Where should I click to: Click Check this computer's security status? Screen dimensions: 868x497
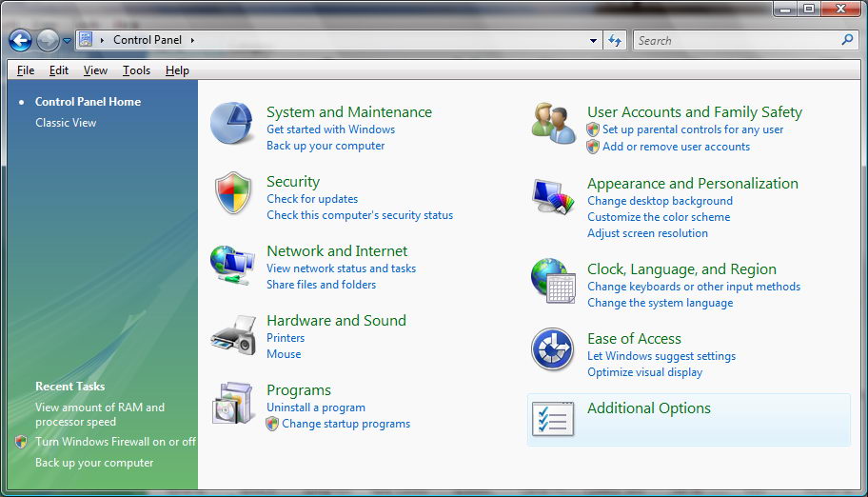tap(360, 215)
